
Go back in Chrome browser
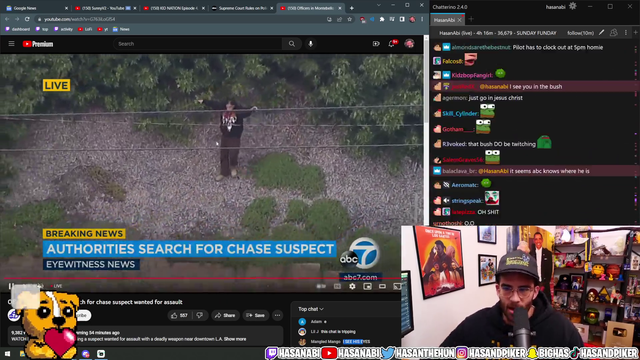coord(7,19)
